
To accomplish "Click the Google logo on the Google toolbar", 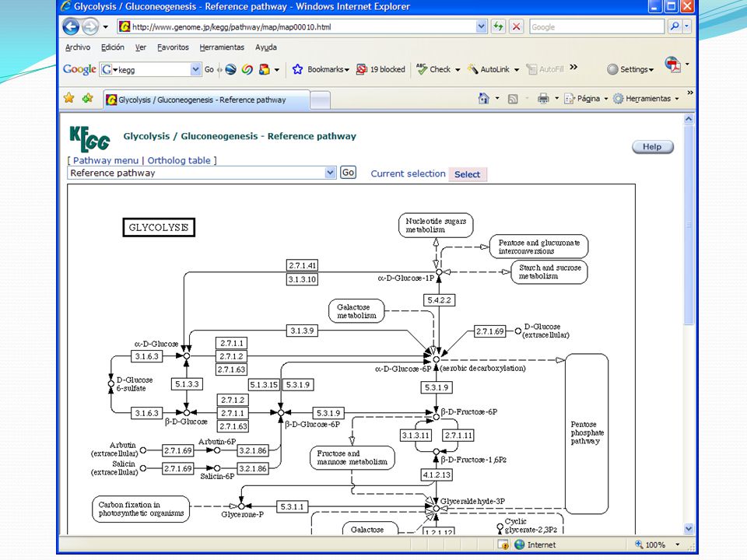I will tap(79, 69).
